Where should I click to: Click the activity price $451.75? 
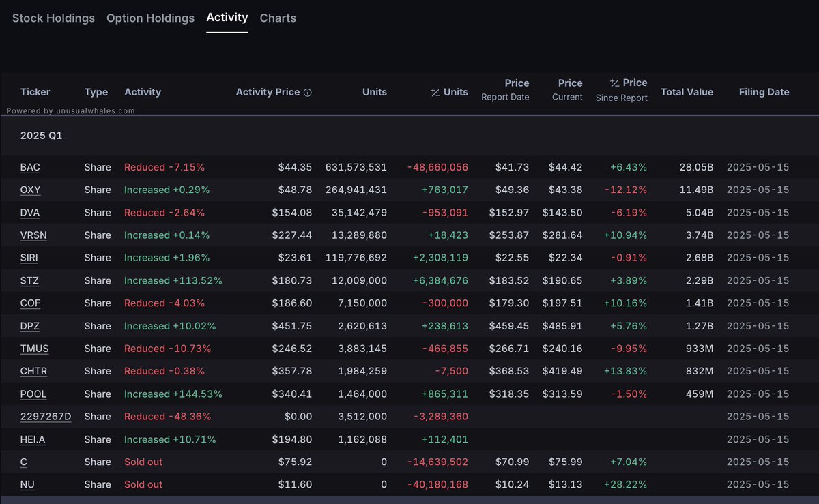(x=291, y=326)
